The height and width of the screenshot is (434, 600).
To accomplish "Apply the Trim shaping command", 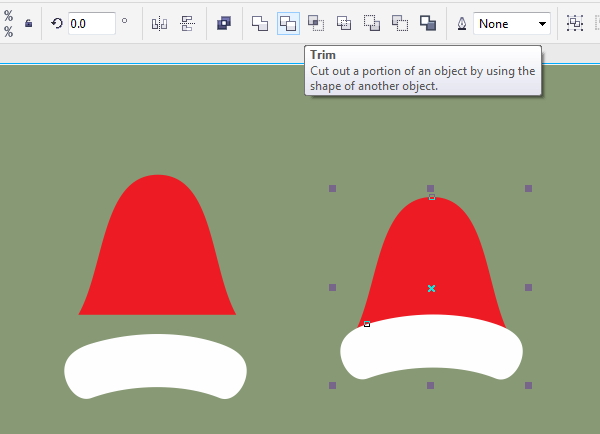I will point(288,24).
